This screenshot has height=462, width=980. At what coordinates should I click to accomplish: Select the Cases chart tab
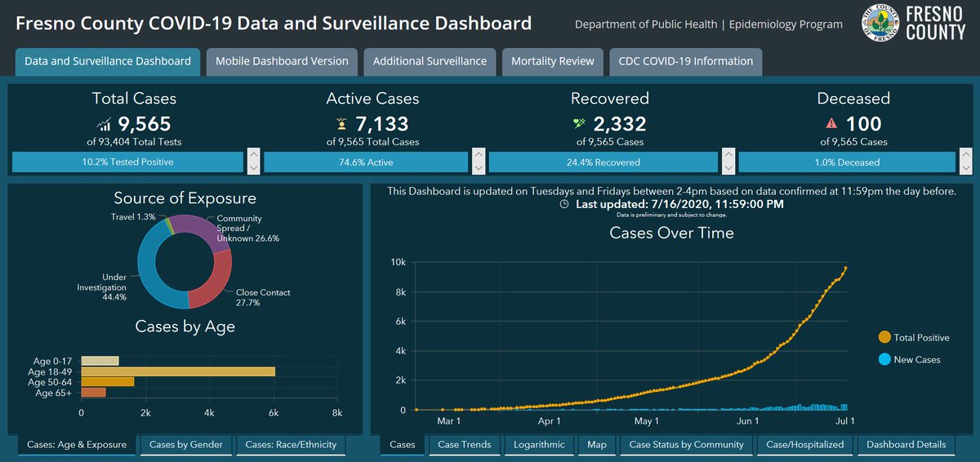(403, 445)
